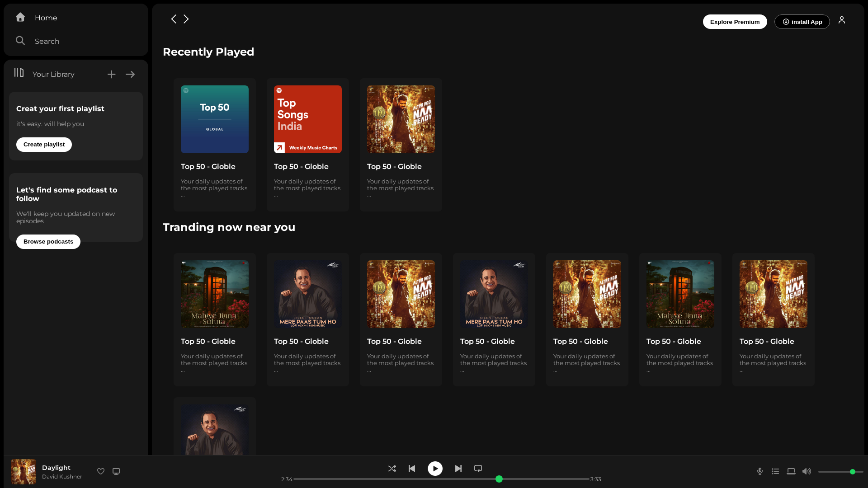Viewport: 868px width, 488px height.
Task: Skip to the previous track
Action: [412, 469]
